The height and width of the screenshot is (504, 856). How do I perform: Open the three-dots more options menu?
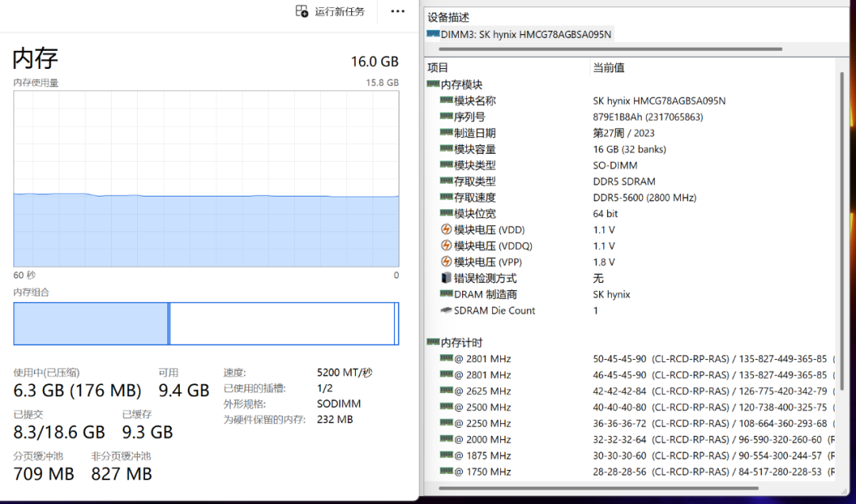pyautogui.click(x=398, y=11)
